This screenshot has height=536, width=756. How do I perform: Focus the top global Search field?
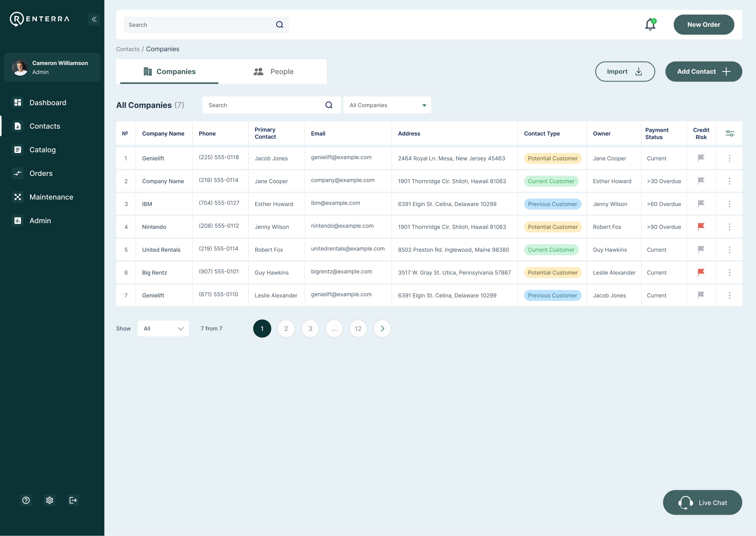point(206,25)
